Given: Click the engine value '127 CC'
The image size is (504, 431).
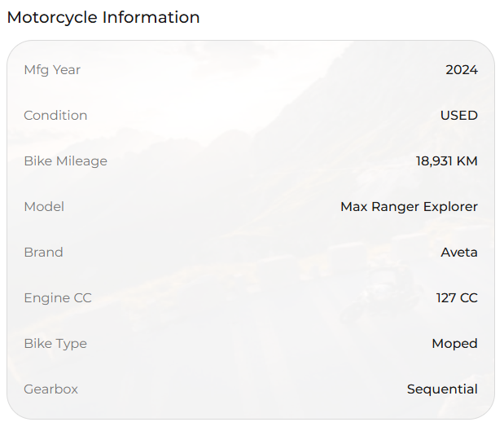Looking at the screenshot, I should [x=457, y=298].
